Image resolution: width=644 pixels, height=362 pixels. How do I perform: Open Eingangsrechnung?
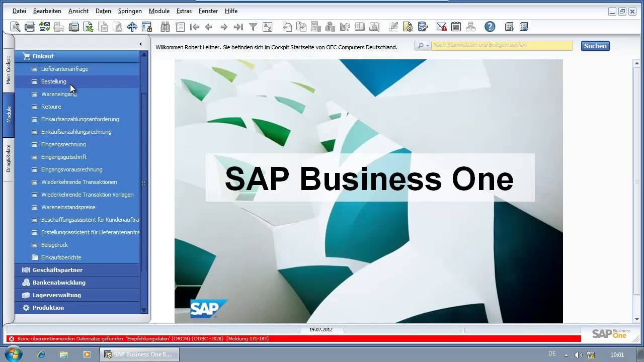pyautogui.click(x=63, y=144)
